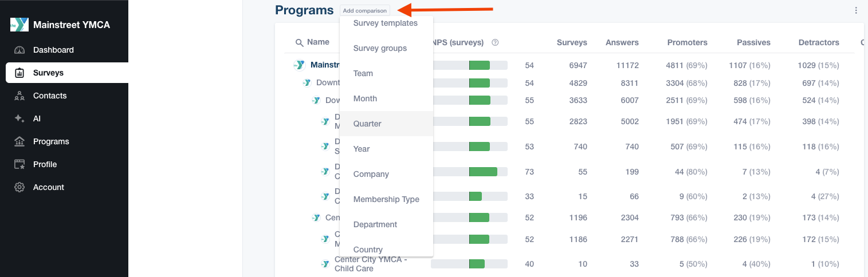Click the NPS help question mark icon

(x=495, y=42)
